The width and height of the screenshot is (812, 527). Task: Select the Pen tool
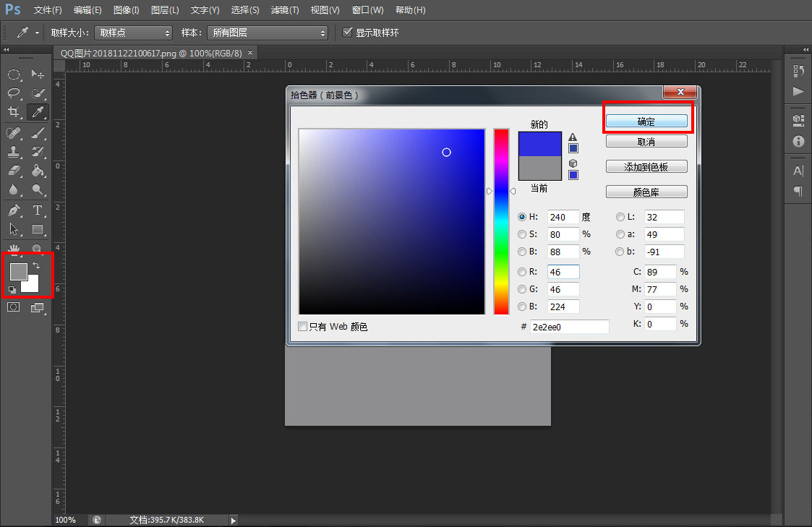click(14, 210)
